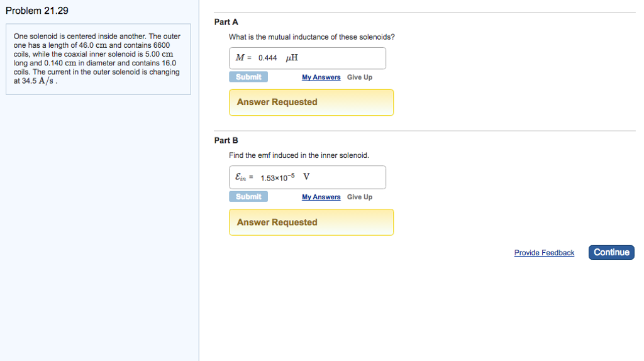The width and height of the screenshot is (644, 361).
Task: Click the mutual inductance answer field
Action: [x=308, y=58]
